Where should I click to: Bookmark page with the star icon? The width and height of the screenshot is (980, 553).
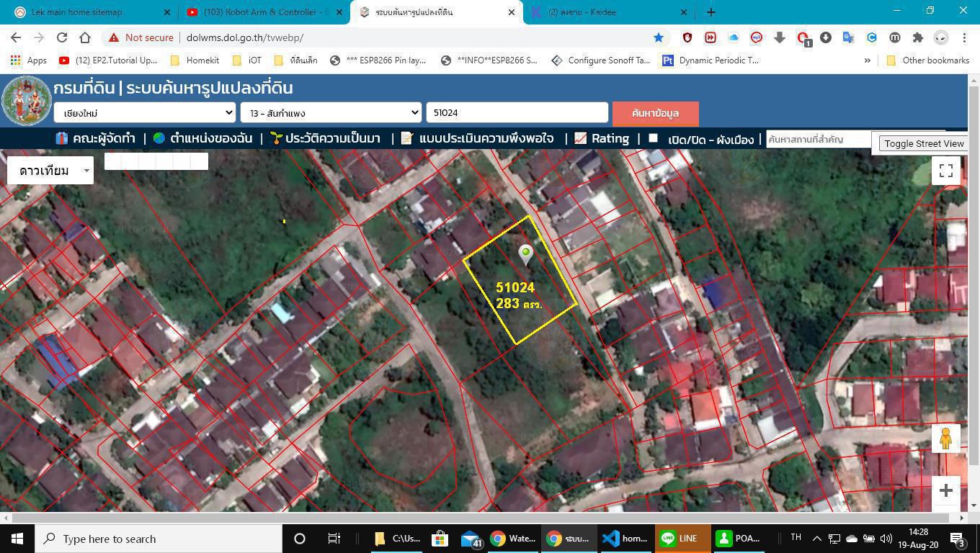(x=658, y=37)
